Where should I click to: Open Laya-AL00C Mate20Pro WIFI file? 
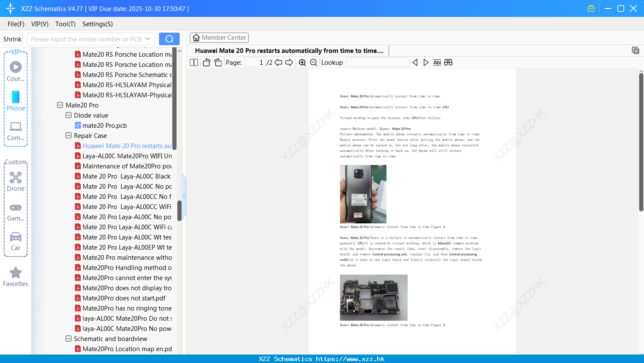pos(123,156)
